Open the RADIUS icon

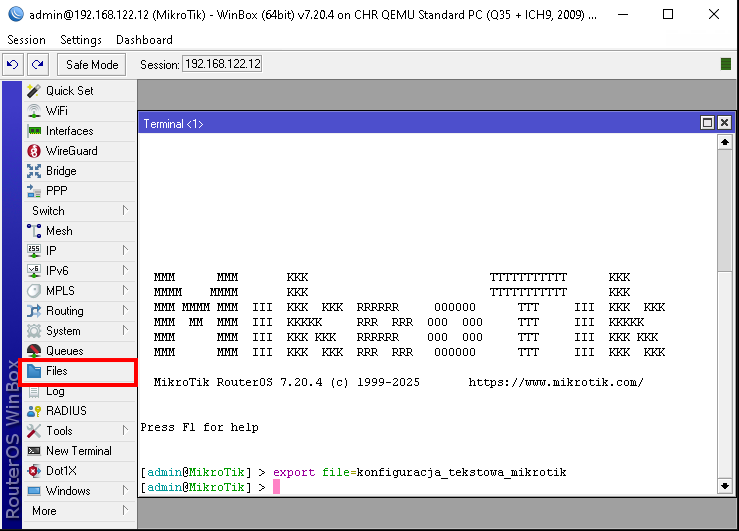coord(34,411)
